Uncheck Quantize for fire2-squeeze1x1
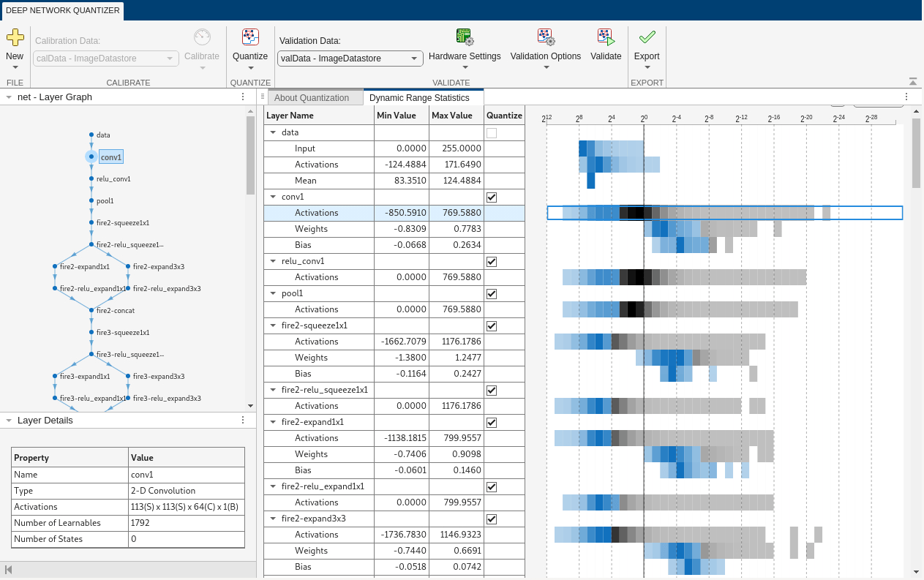 [492, 325]
